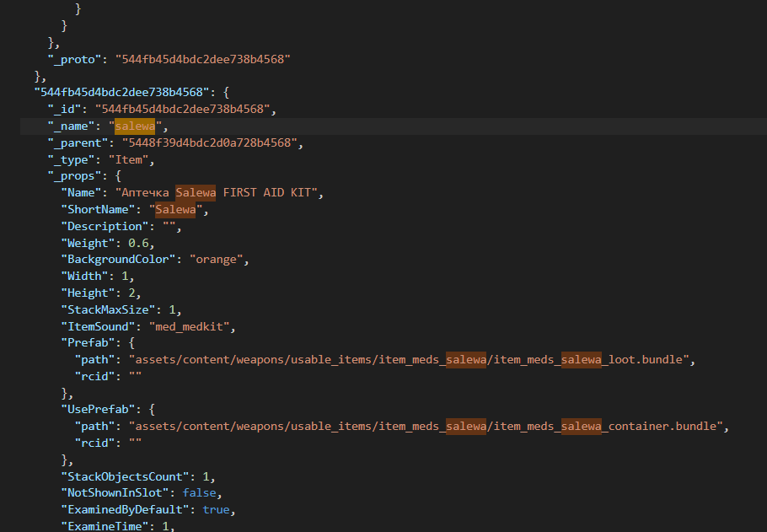Click the "rcid" key under UsePrefab
The image size is (767, 532).
point(94,443)
